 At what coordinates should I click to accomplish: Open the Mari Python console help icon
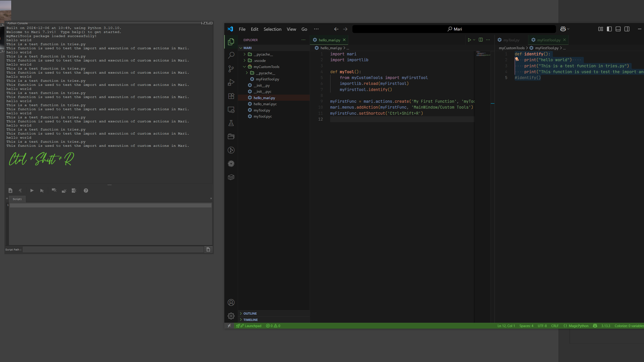point(86,191)
